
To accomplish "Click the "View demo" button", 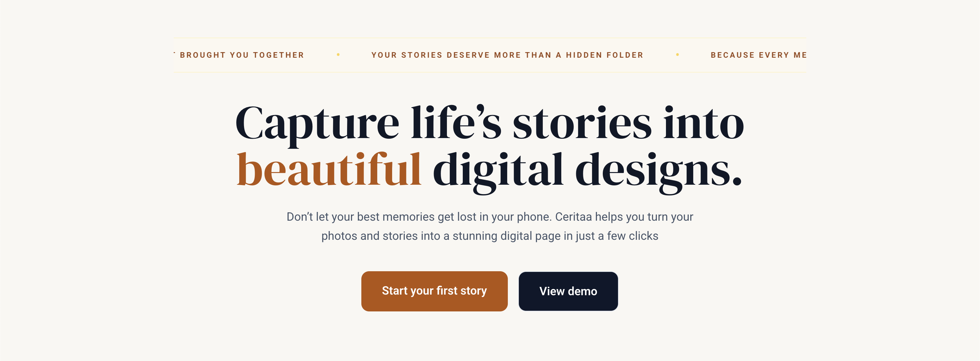I will pyautogui.click(x=568, y=291).
